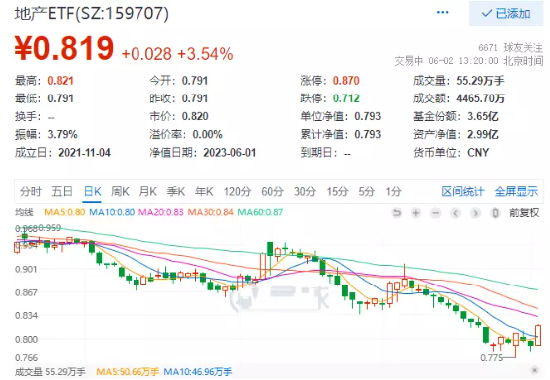Click the 0.901 y-axis price label
550x380 pixels.
(x=26, y=269)
